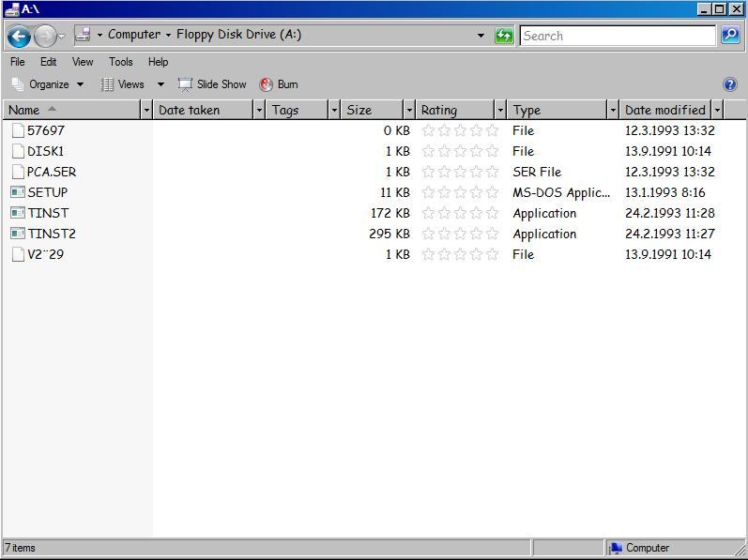Open the Name column filter dropdown
This screenshot has height=560, width=748.
(x=147, y=110)
